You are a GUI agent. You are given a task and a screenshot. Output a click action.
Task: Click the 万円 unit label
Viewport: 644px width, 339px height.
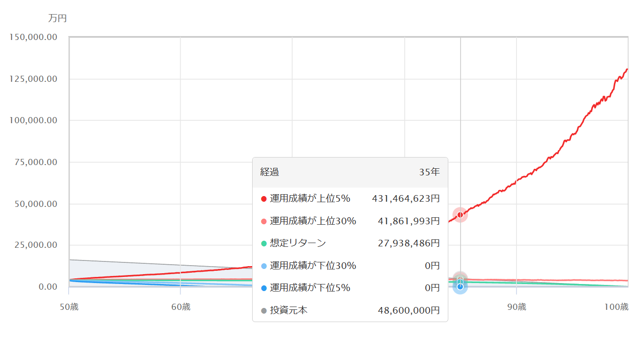pyautogui.click(x=57, y=18)
